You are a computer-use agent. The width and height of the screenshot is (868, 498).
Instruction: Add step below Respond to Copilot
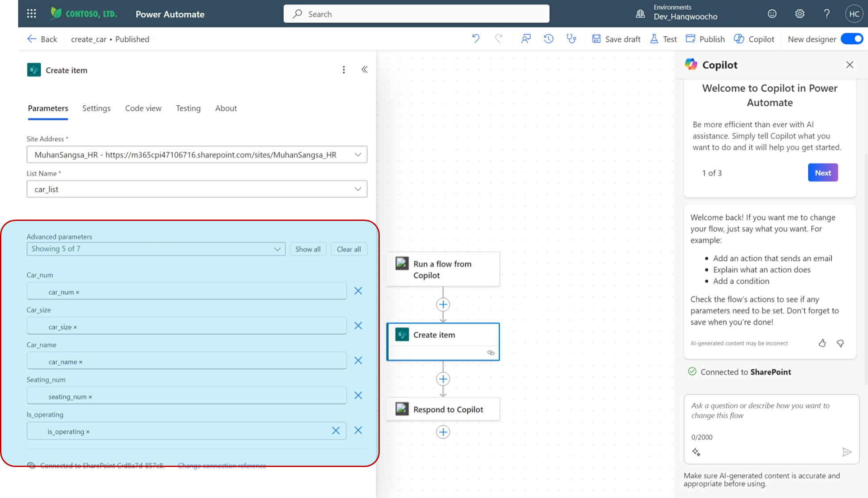(443, 432)
